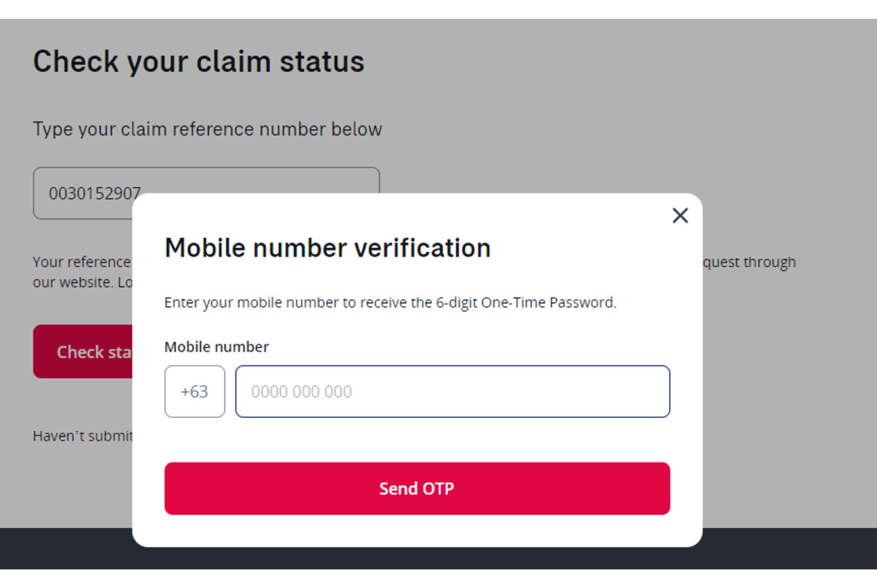
Task: Click the "+63" prefix text
Action: coord(195,392)
